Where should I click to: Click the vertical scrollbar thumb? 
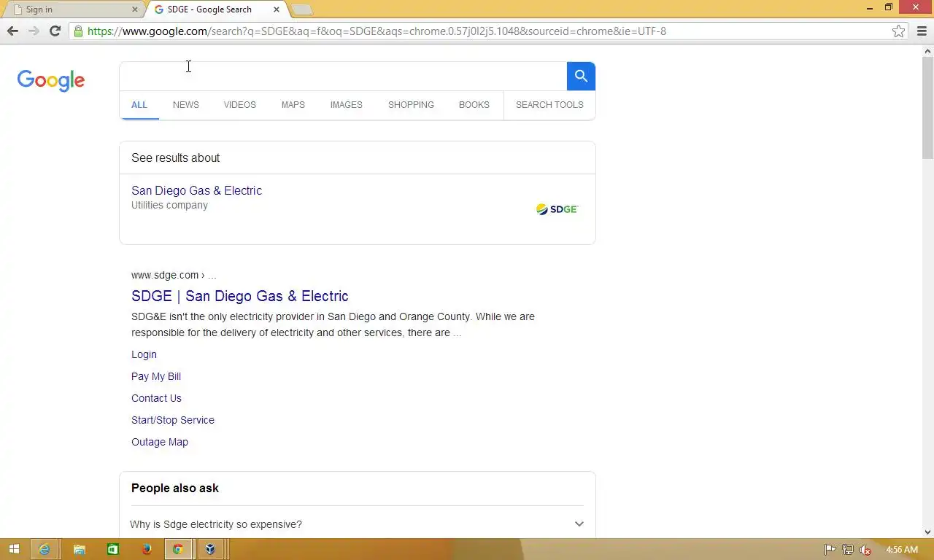pyautogui.click(x=928, y=107)
